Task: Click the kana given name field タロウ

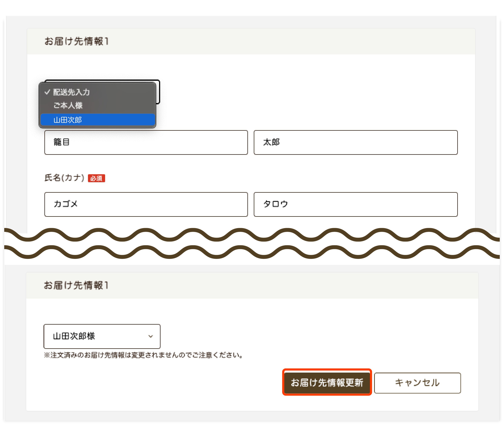Action: 355,204
